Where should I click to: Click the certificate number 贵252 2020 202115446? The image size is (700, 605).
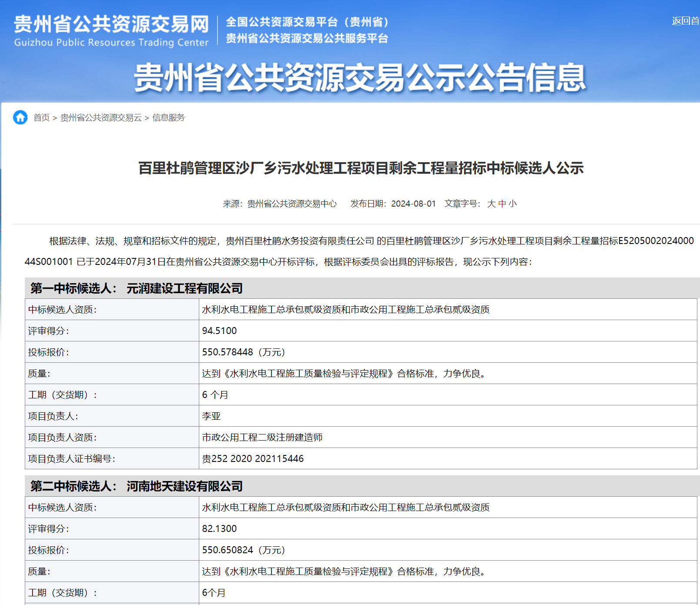pos(253,458)
